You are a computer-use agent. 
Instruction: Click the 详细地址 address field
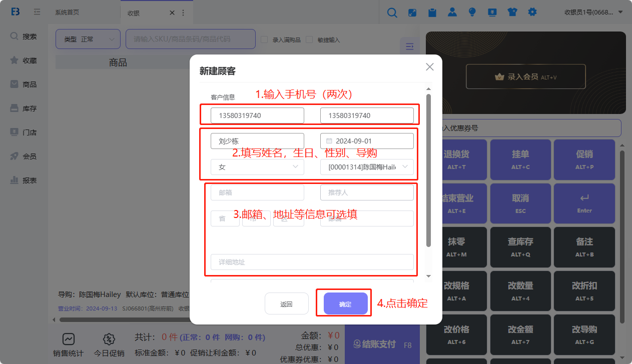pos(312,262)
